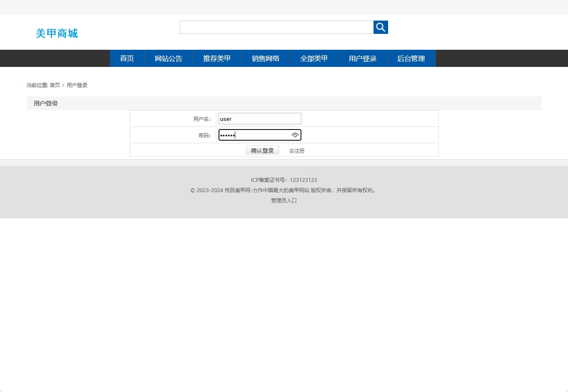This screenshot has height=392, width=568.
Task: Click inside the password input field
Action: pyautogui.click(x=253, y=135)
